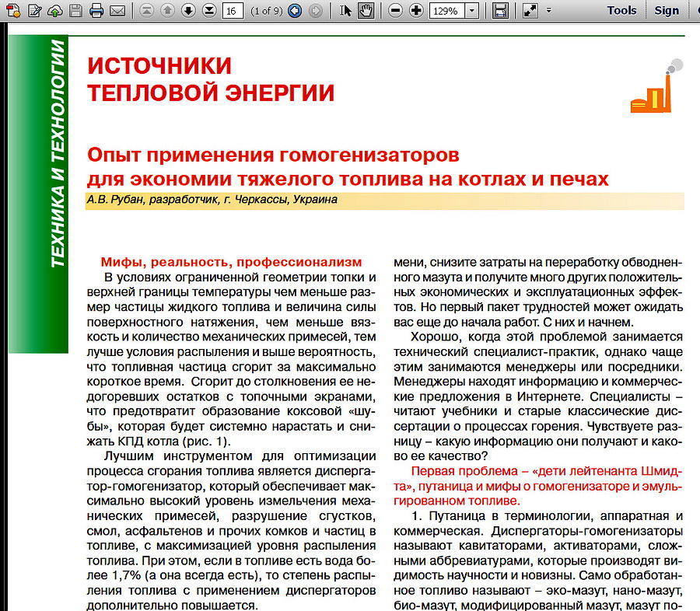Click the page number field showing 16
700x611 pixels.
233,10
